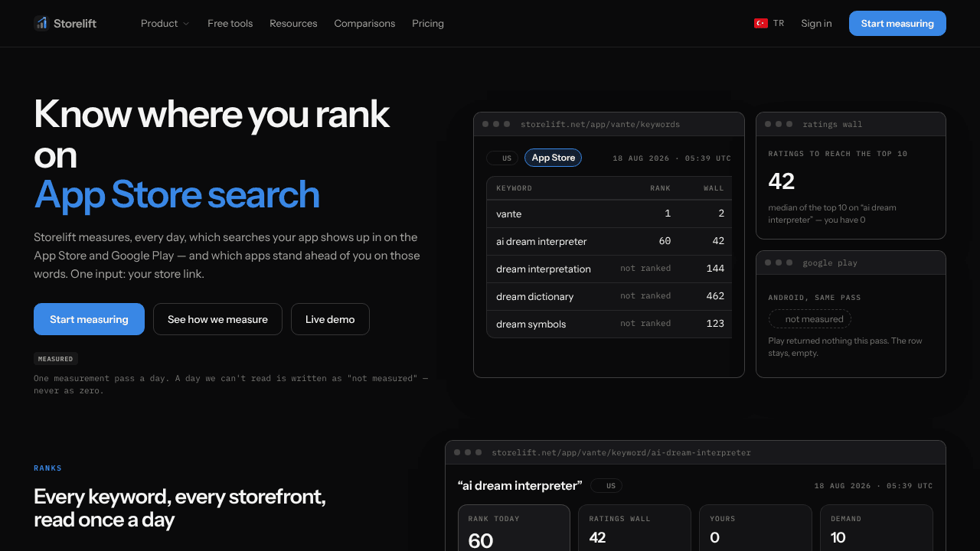
Task: Click the Sign in link
Action: click(816, 24)
